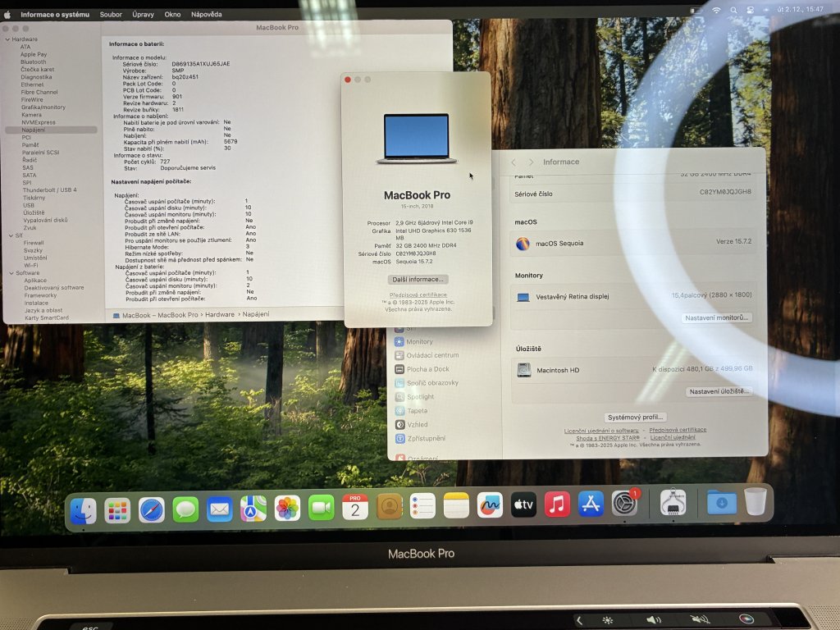Open Mail app in the Dock
The height and width of the screenshot is (630, 840).
point(219,509)
